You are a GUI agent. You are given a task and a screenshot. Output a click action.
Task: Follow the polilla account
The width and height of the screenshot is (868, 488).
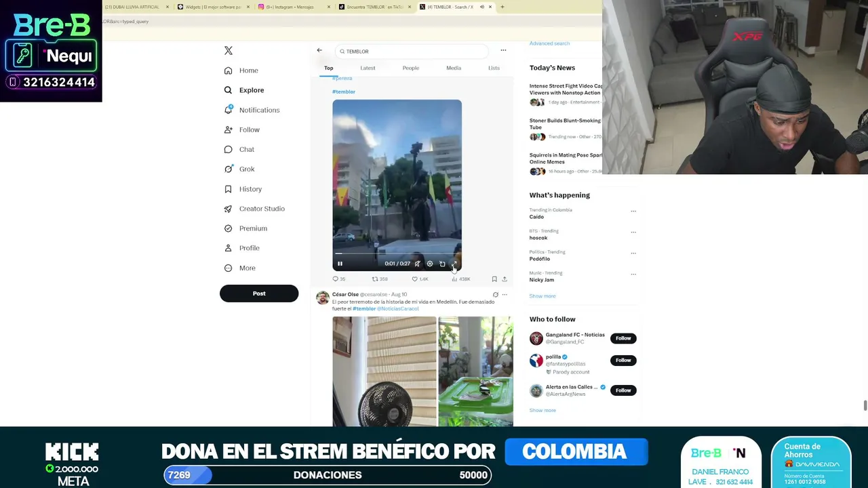(623, 361)
